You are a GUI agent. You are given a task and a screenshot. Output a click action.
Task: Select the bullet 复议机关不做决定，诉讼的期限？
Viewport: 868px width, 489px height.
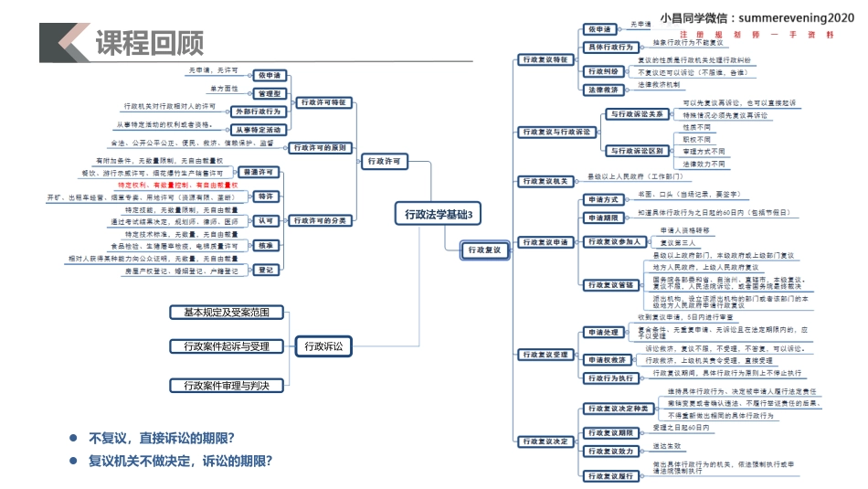(x=180, y=461)
